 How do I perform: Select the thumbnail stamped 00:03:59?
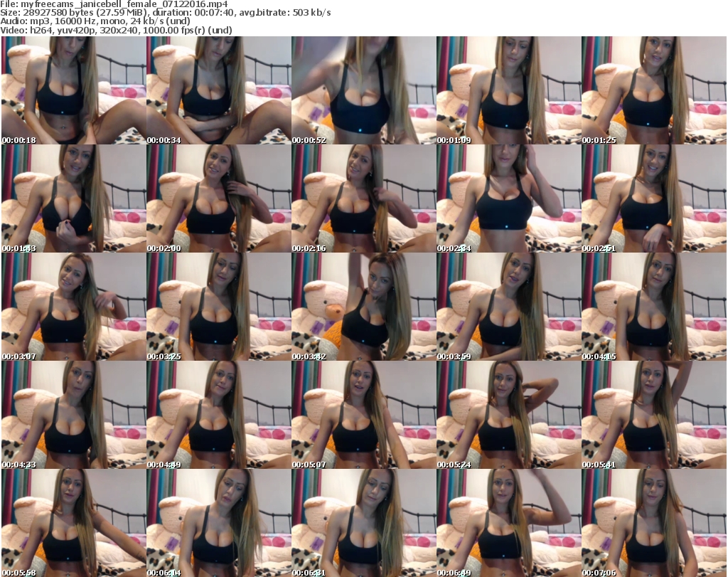[x=508, y=307]
